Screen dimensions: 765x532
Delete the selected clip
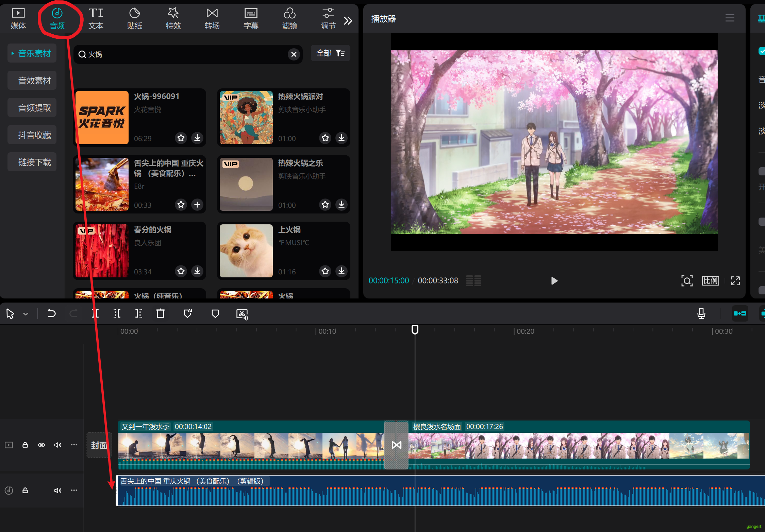click(161, 313)
